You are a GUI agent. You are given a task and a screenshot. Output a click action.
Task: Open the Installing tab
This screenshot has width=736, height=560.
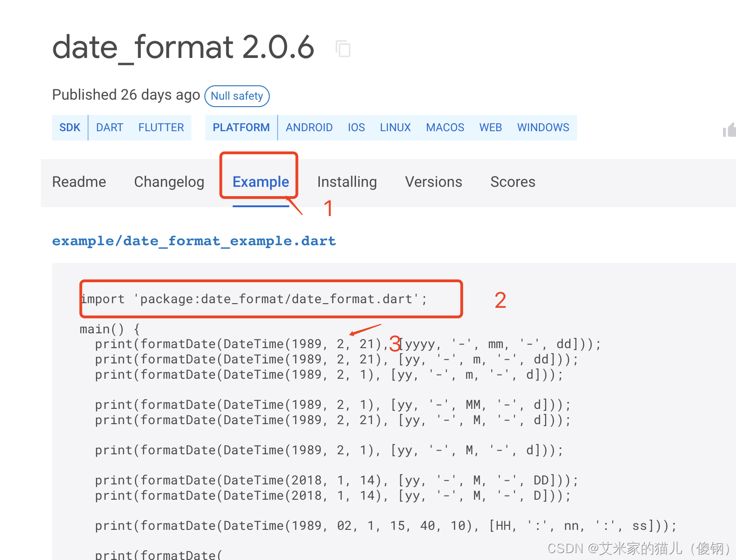coord(347,182)
